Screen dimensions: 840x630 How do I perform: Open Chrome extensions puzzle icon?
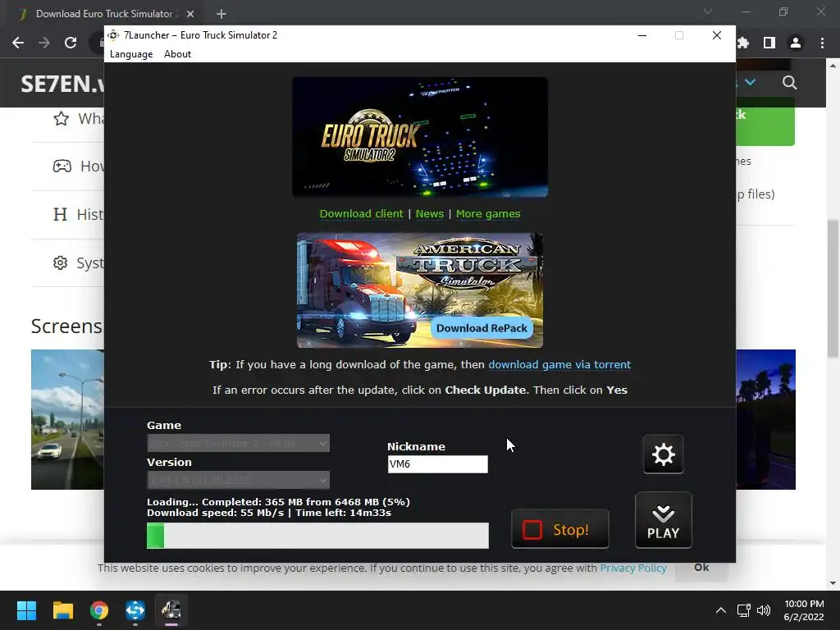[x=743, y=43]
